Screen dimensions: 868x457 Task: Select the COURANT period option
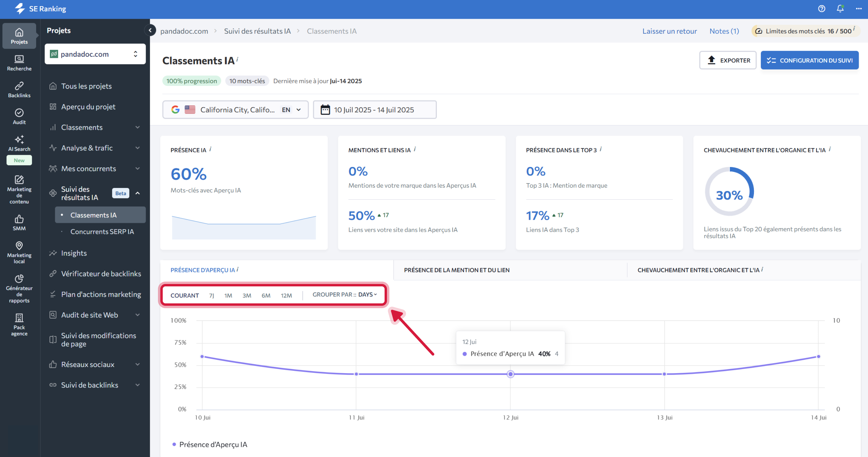pos(185,295)
